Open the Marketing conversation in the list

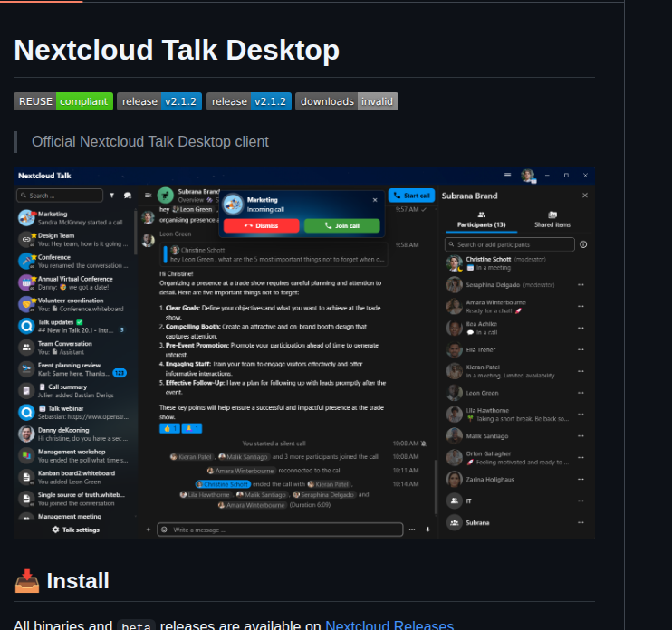pyautogui.click(x=74, y=218)
